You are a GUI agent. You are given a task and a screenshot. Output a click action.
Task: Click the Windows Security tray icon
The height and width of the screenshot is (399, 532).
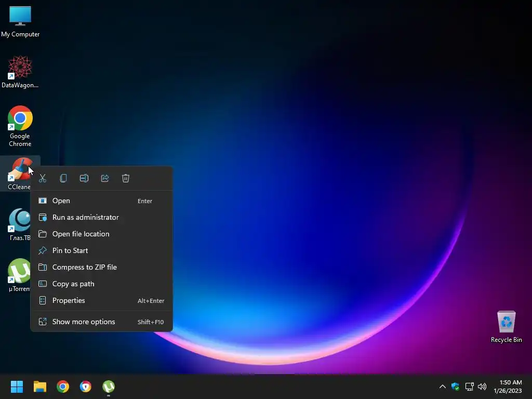pyautogui.click(x=455, y=387)
